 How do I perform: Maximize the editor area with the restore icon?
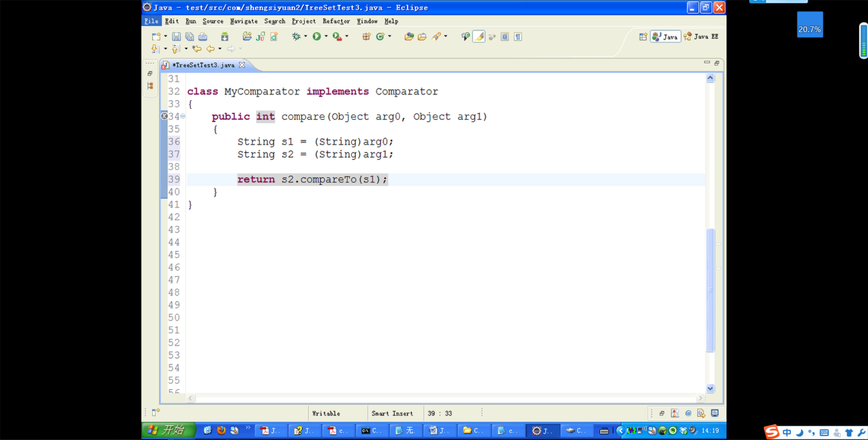tap(717, 63)
